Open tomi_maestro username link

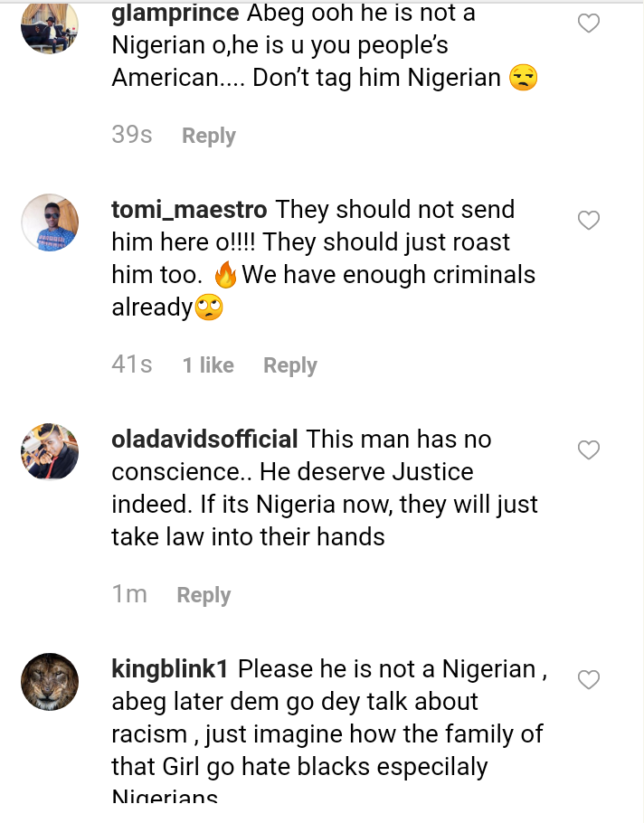189,210
